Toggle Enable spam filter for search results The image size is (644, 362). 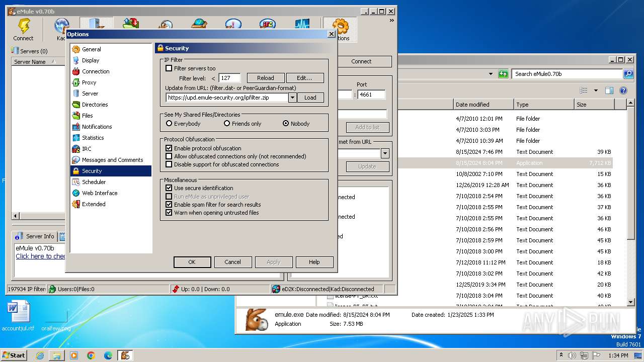pyautogui.click(x=169, y=205)
